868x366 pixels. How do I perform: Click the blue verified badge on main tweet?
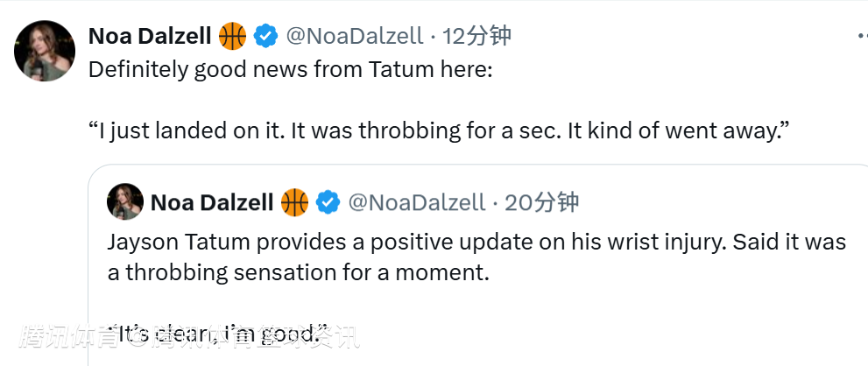click(x=266, y=36)
